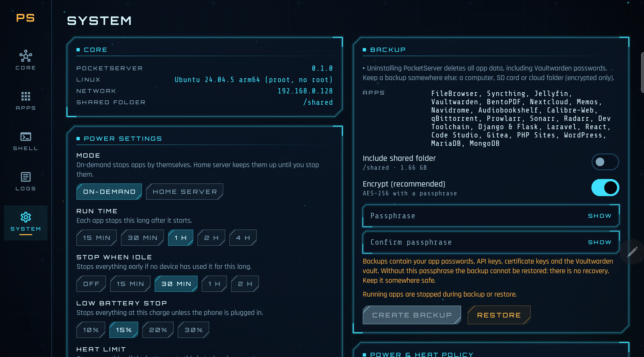Show the Confirm passphrase field contents

(600, 242)
